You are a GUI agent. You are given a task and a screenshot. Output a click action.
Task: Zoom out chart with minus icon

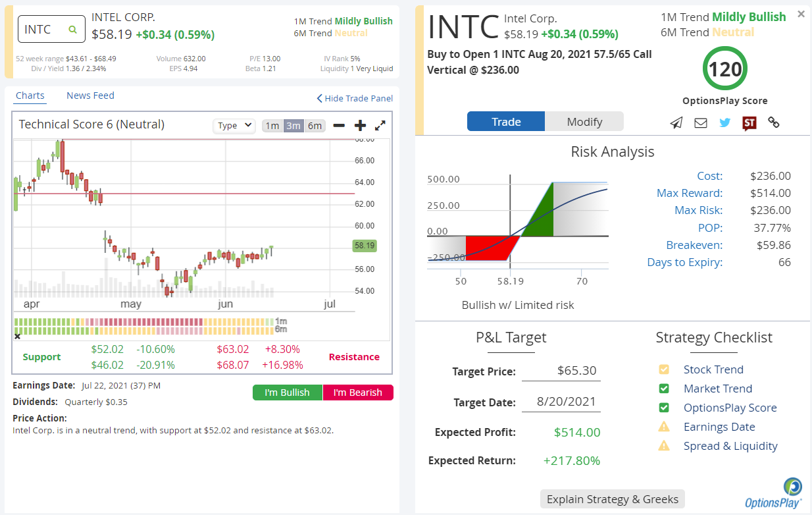click(339, 125)
